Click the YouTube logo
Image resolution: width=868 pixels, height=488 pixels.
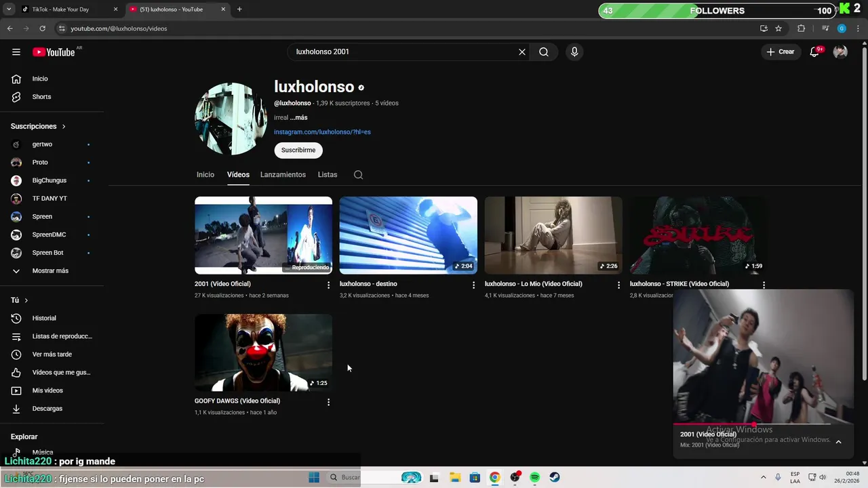click(54, 52)
